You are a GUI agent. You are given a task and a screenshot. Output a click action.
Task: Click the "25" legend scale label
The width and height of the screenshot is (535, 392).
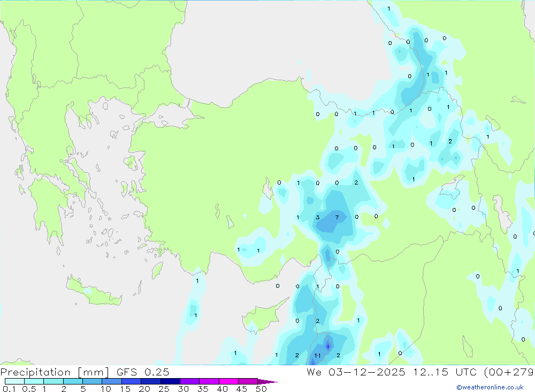click(x=164, y=389)
